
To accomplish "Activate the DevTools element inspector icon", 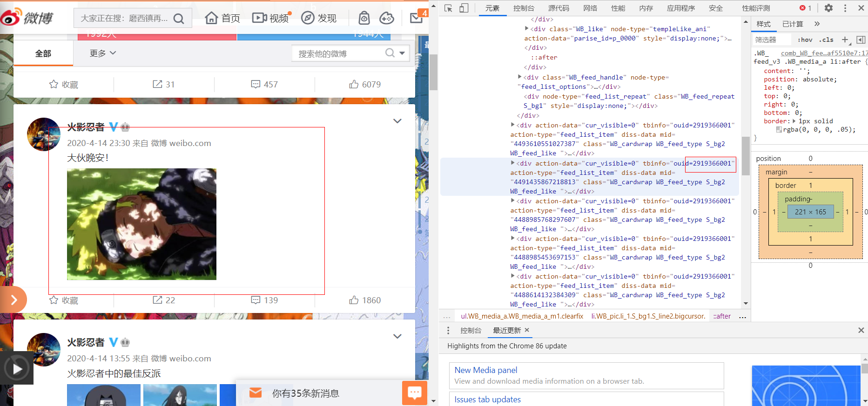I will point(448,8).
